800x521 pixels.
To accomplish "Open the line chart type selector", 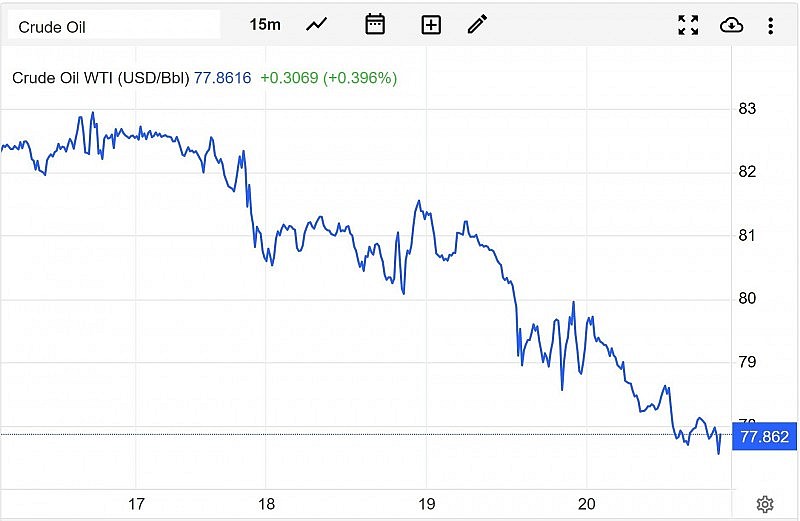I will (317, 25).
